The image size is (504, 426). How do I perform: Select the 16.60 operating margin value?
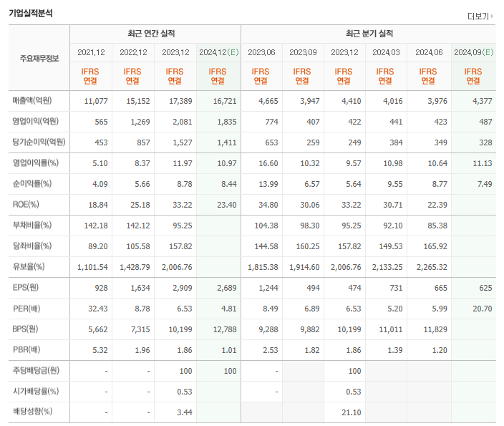[268, 163]
